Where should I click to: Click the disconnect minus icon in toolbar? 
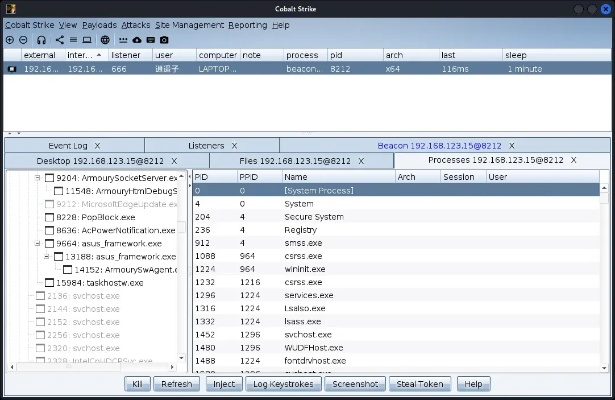coord(24,39)
